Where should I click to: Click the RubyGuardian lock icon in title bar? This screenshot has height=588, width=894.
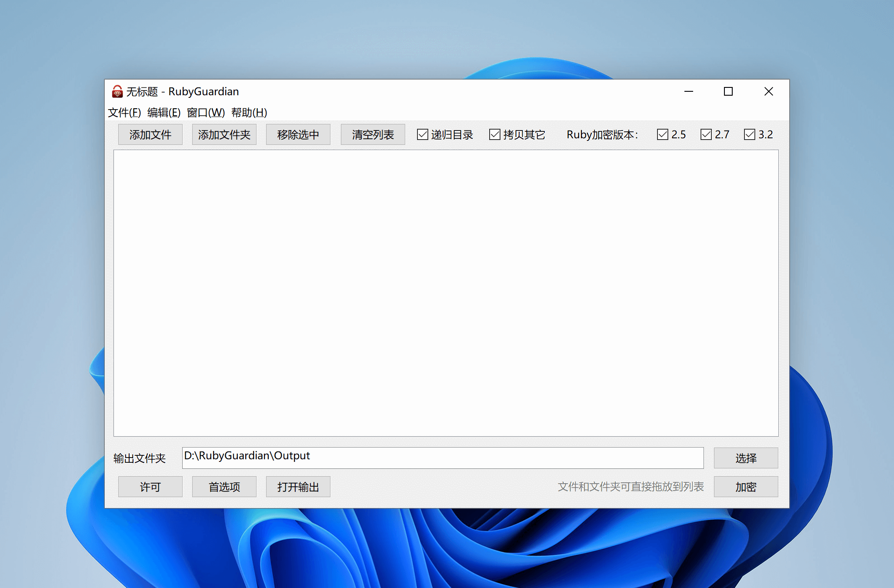pyautogui.click(x=117, y=91)
